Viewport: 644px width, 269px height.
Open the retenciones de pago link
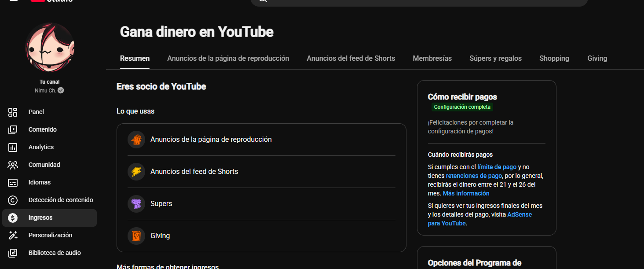pyautogui.click(x=473, y=176)
